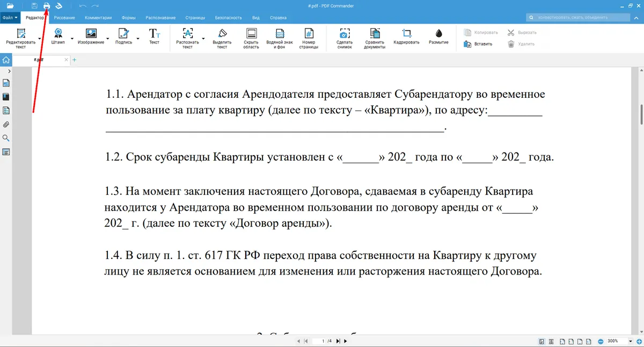Zoom out with the minus icon
The height and width of the screenshot is (347, 644).
pyautogui.click(x=600, y=341)
